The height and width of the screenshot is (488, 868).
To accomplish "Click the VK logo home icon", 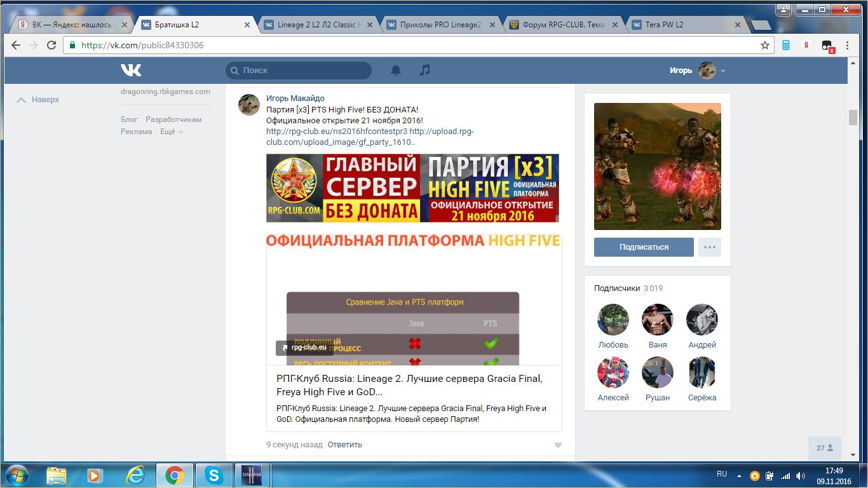I will coord(131,70).
